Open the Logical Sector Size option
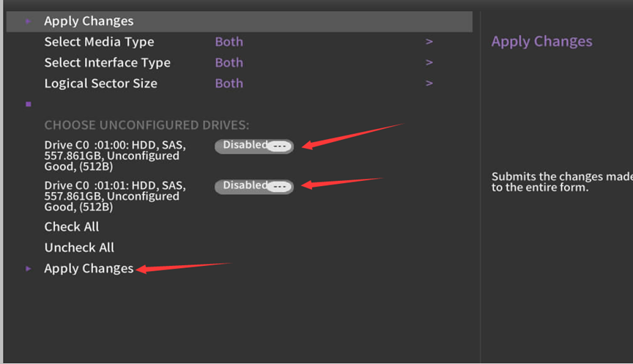This screenshot has height=364, width=633. (101, 83)
